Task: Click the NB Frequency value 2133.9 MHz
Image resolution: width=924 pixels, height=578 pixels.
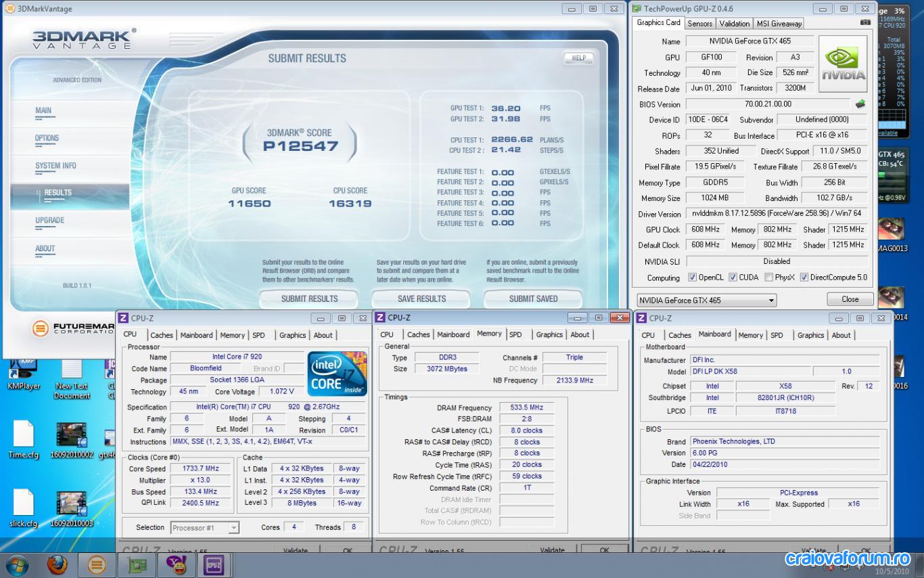Action: pos(574,380)
